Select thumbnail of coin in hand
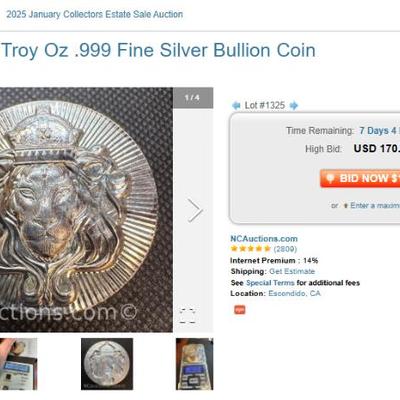This screenshot has height=400, width=400. pyautogui.click(x=19, y=364)
